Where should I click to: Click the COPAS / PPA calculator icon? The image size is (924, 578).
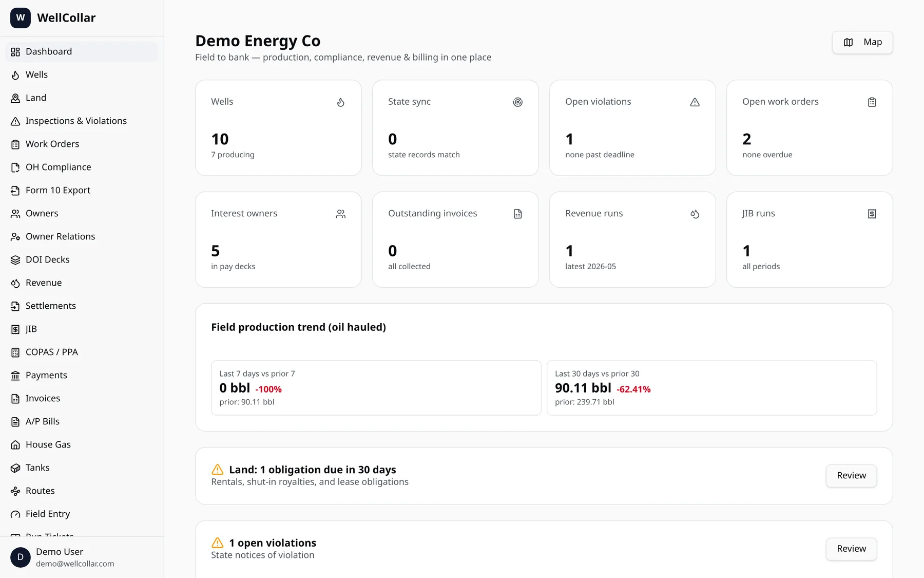[x=15, y=352]
